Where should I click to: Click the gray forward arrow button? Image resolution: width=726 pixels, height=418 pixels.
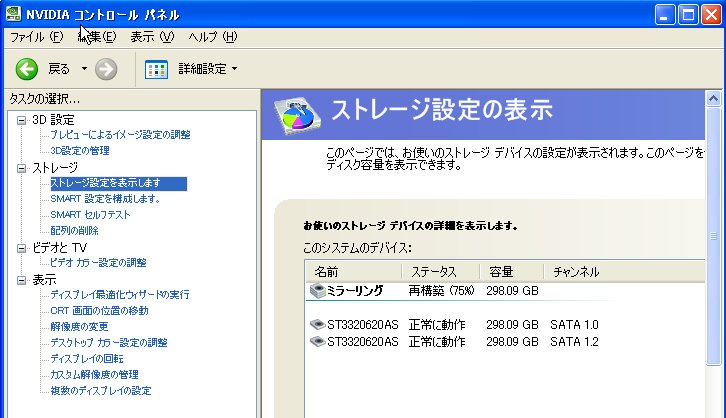pos(106,69)
